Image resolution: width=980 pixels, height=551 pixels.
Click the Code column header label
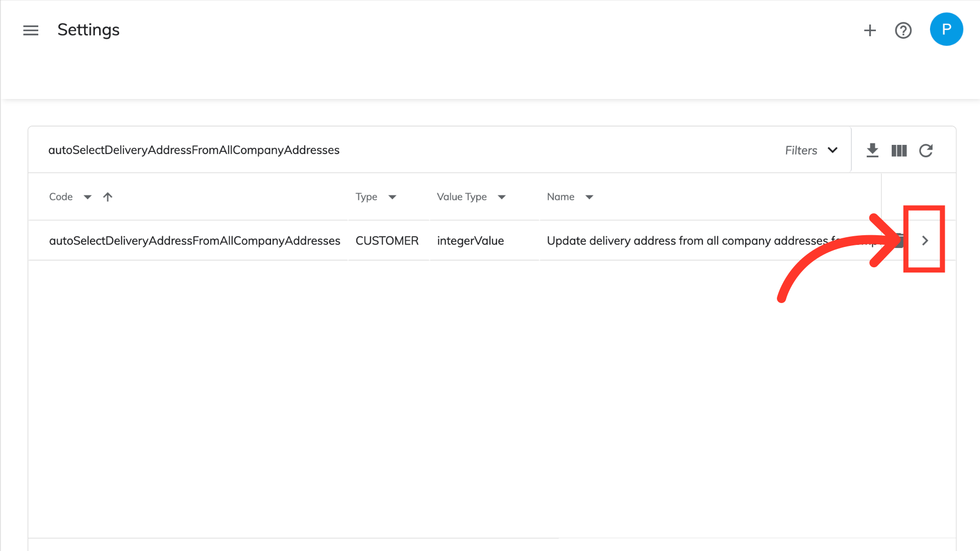pyautogui.click(x=61, y=197)
